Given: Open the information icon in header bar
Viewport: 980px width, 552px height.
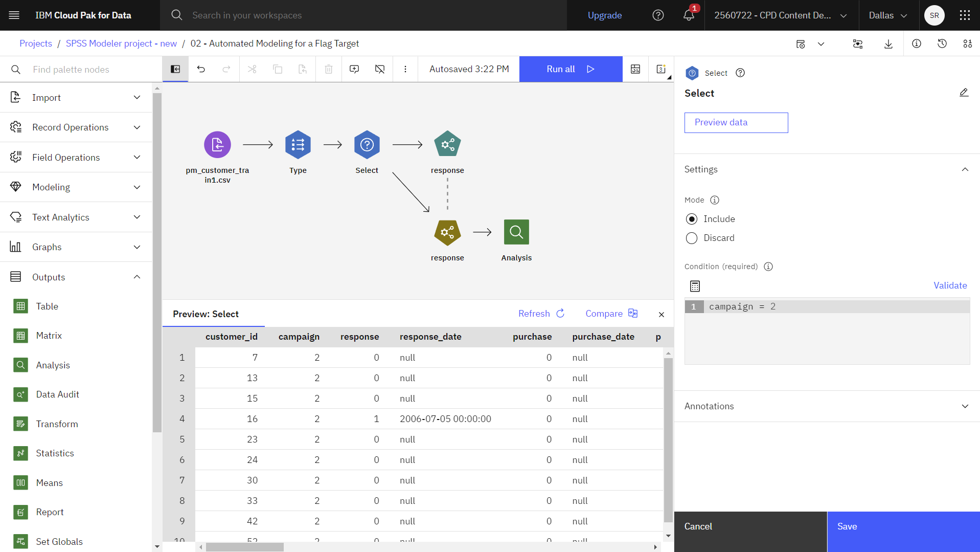Looking at the screenshot, I should point(917,44).
